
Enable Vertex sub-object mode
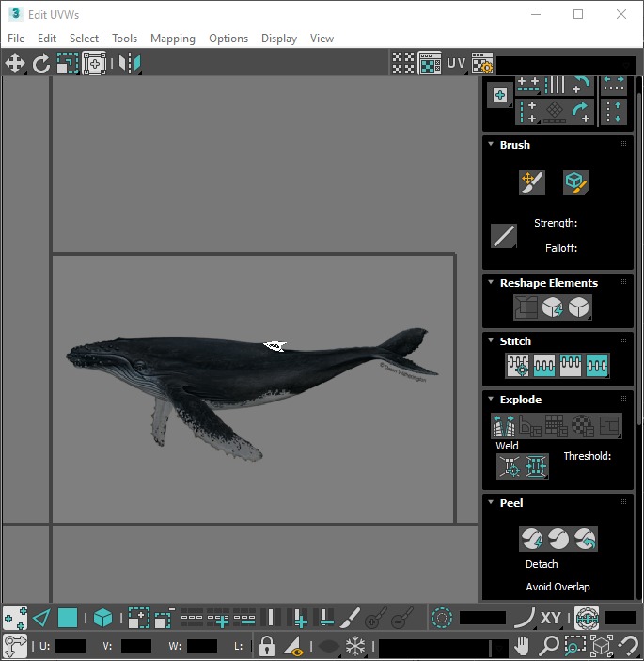(x=15, y=619)
